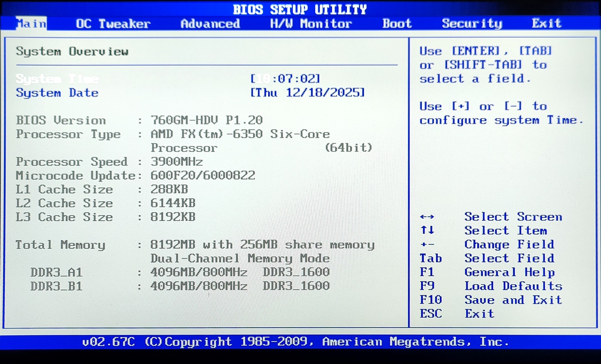Viewport: 601px width, 364px height.
Task: Click the General Help key hint
Action: tap(510, 273)
